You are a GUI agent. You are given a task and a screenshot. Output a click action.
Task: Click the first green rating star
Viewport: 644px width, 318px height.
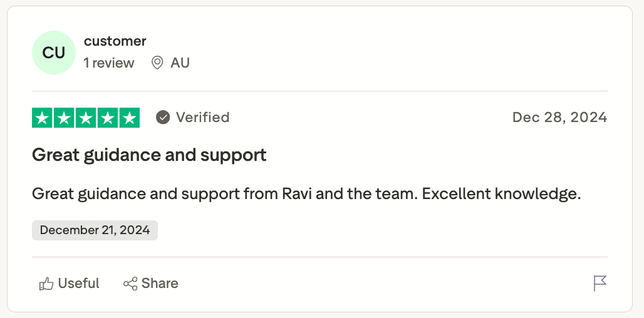click(x=43, y=118)
